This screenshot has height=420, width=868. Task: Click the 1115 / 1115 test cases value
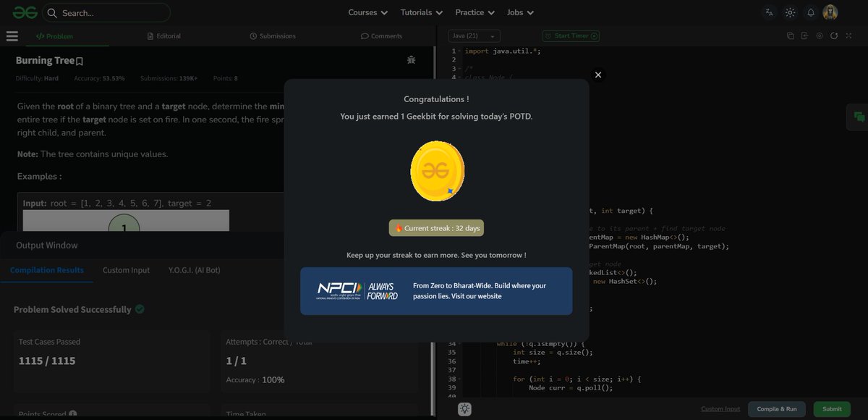click(x=47, y=361)
